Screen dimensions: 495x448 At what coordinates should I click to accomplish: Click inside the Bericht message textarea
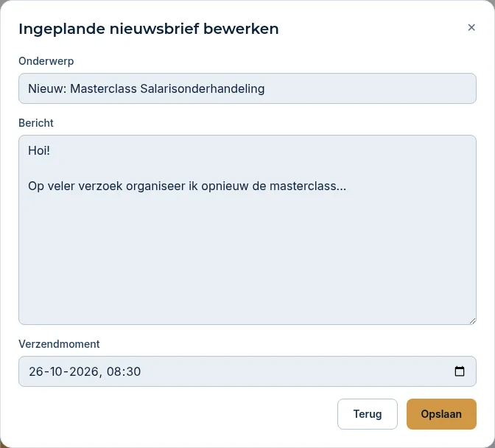(248, 230)
